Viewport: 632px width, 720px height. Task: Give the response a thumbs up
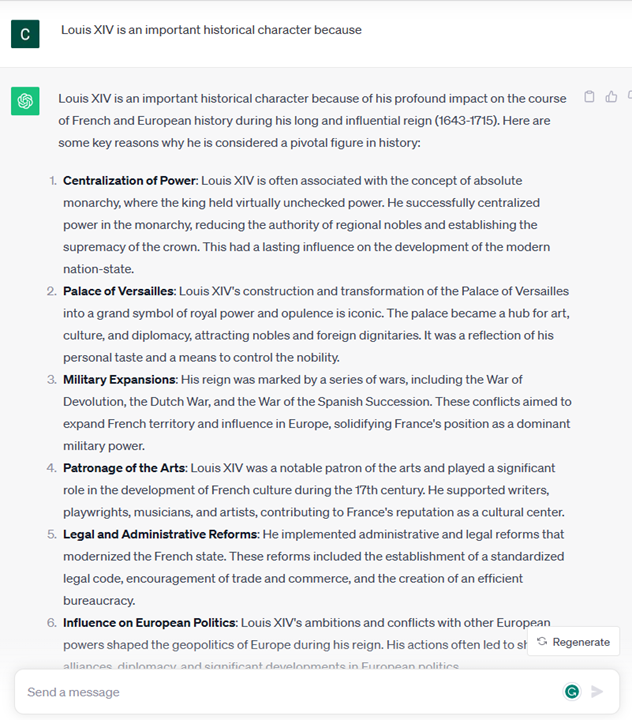tap(611, 97)
